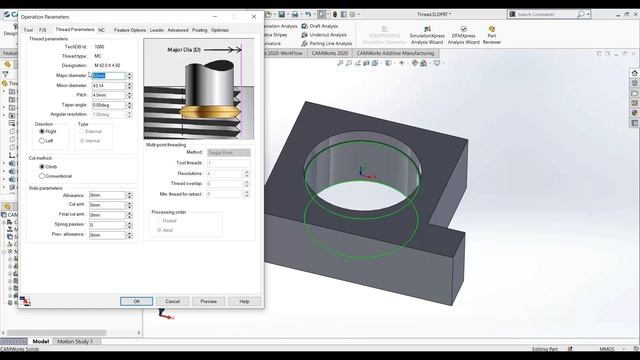Click Major diameter spinner arrows

tap(129, 76)
